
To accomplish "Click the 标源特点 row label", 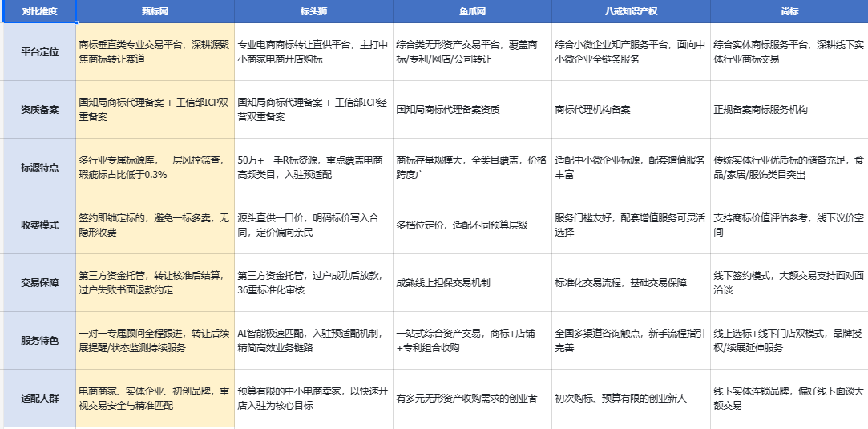I will (39, 167).
